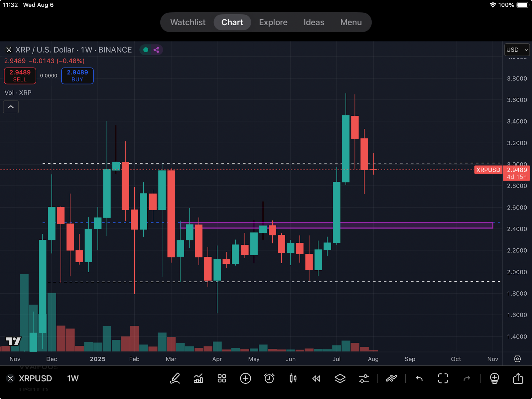Open the alarm clock alert icon
Screen dimensions: 532x399
(x=269, y=378)
